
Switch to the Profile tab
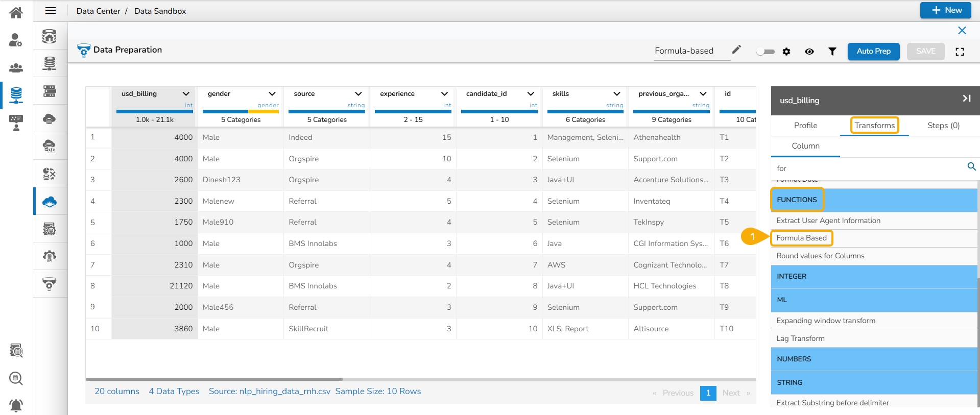(805, 126)
